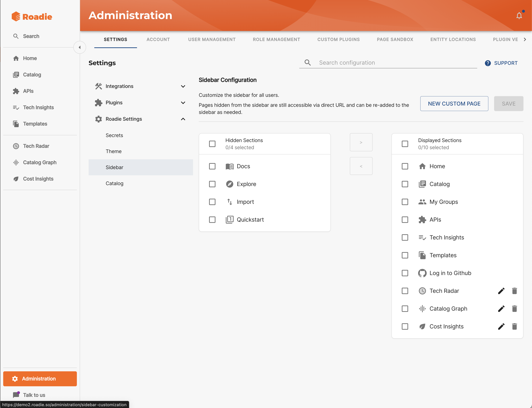Check the Quickstart checkbox
The width and height of the screenshot is (532, 408).
(x=212, y=219)
